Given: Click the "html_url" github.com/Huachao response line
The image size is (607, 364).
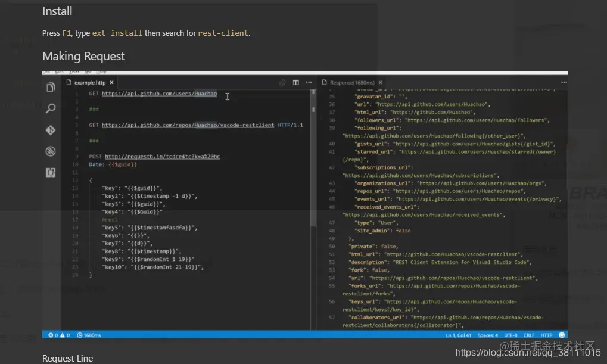Looking at the screenshot, I should point(415,112).
